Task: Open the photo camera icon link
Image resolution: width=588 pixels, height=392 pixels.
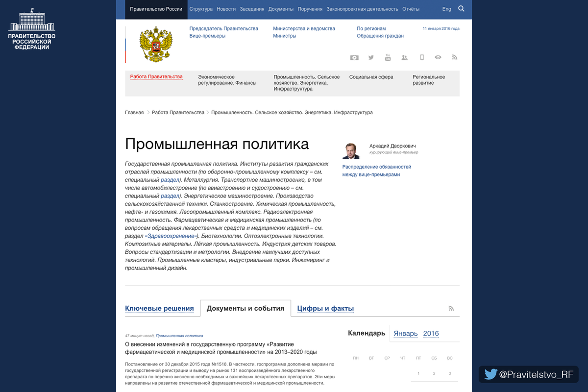Action: point(354,57)
